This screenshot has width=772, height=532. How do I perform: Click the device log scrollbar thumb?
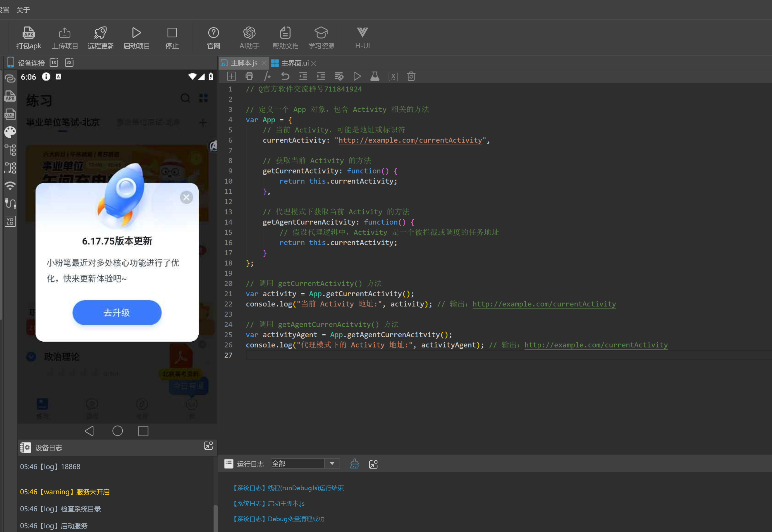[x=215, y=519]
